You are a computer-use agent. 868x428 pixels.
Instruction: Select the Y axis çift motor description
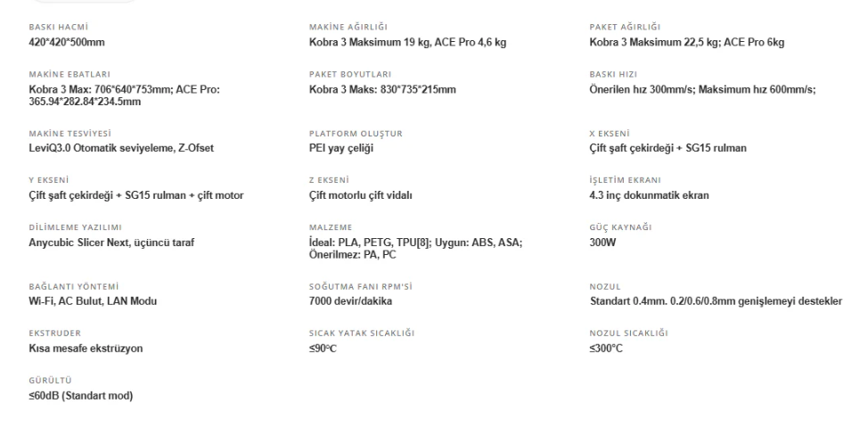coord(220,195)
